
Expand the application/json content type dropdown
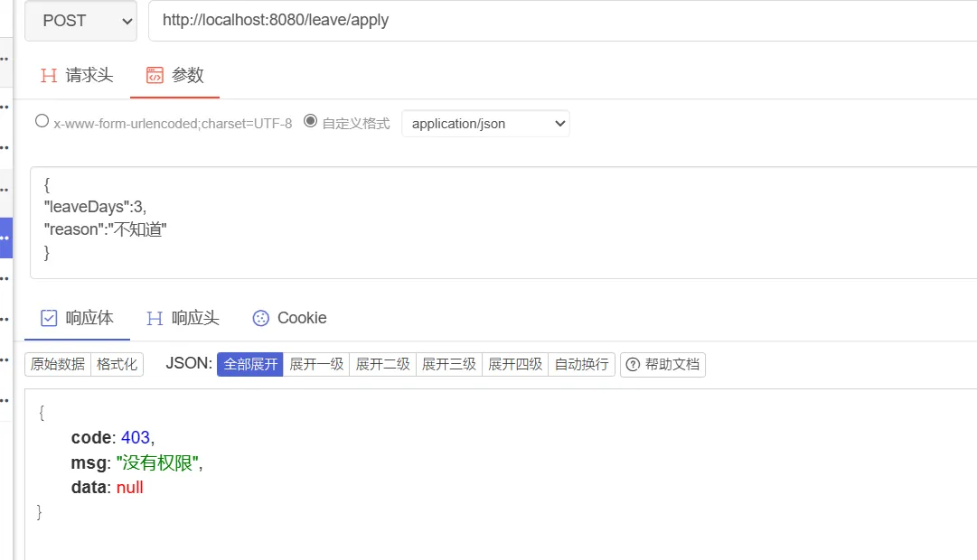tap(485, 124)
